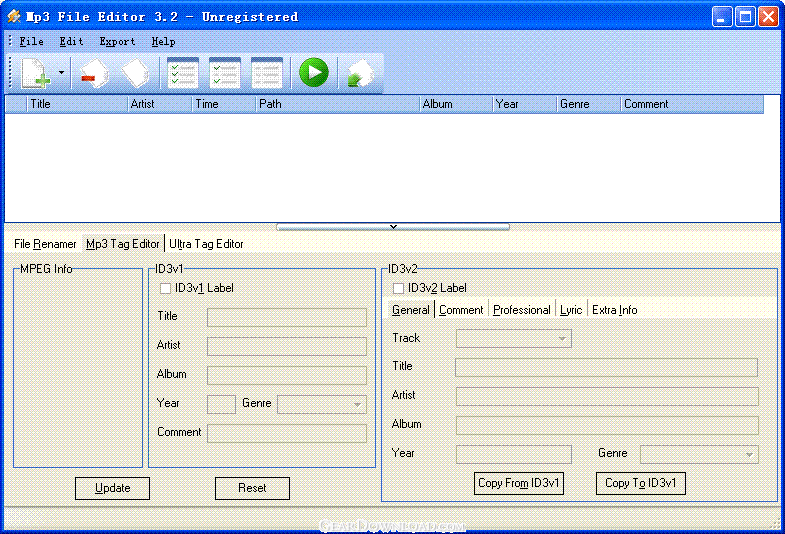Click the ID3v2 Year input field
The height and width of the screenshot is (534, 785).
514,454
